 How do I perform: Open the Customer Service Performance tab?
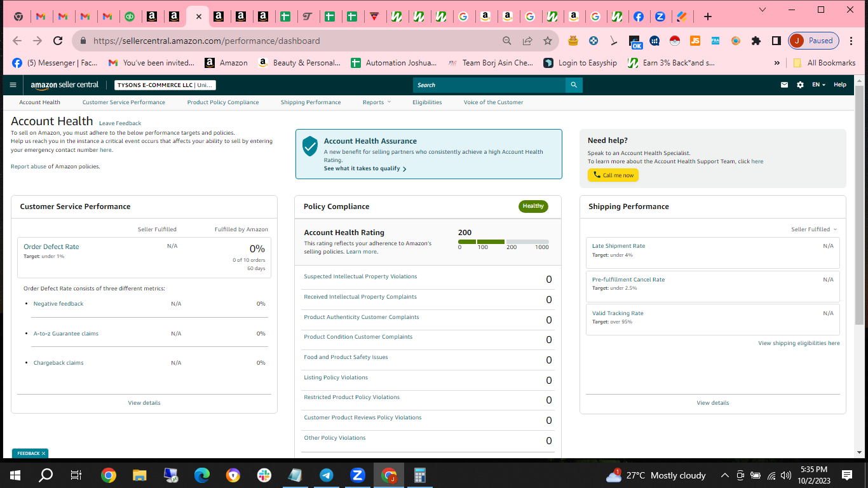click(x=124, y=102)
